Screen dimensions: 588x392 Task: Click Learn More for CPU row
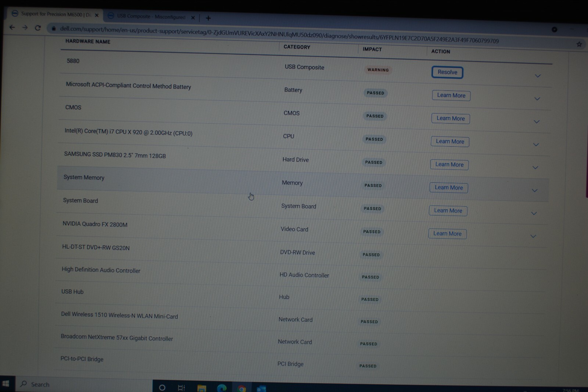(450, 142)
